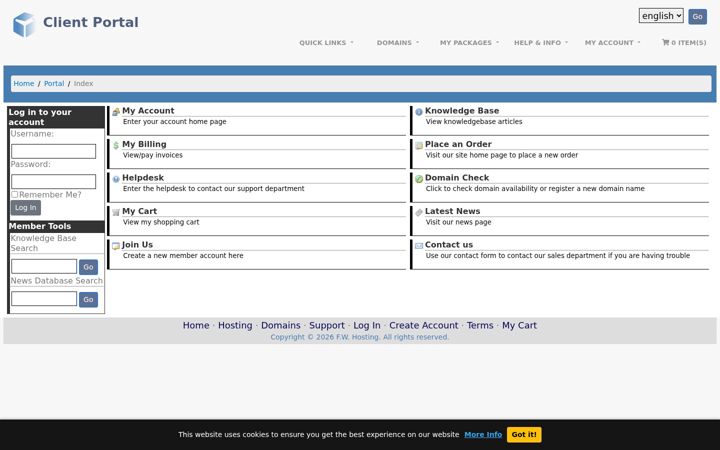This screenshot has height=450, width=720.
Task: Expand the Help & Info menu
Action: (540, 43)
